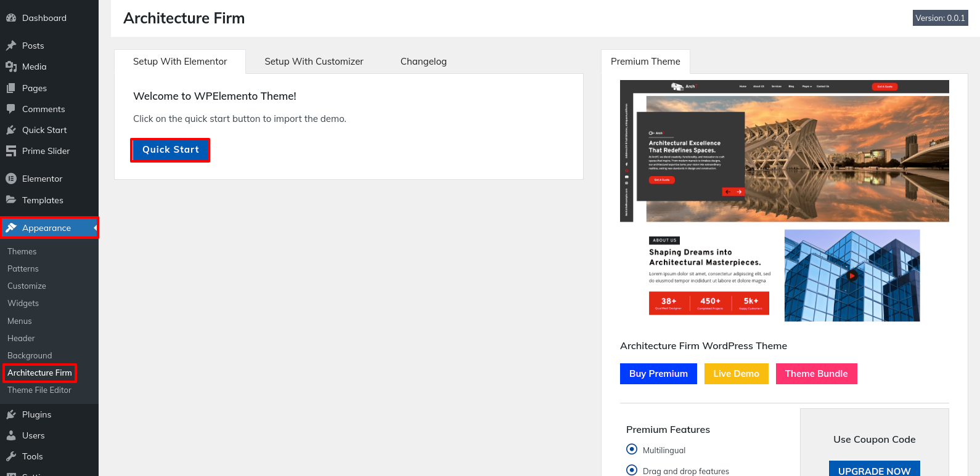Click the pink Theme Bundle button
980x476 pixels.
(816, 374)
